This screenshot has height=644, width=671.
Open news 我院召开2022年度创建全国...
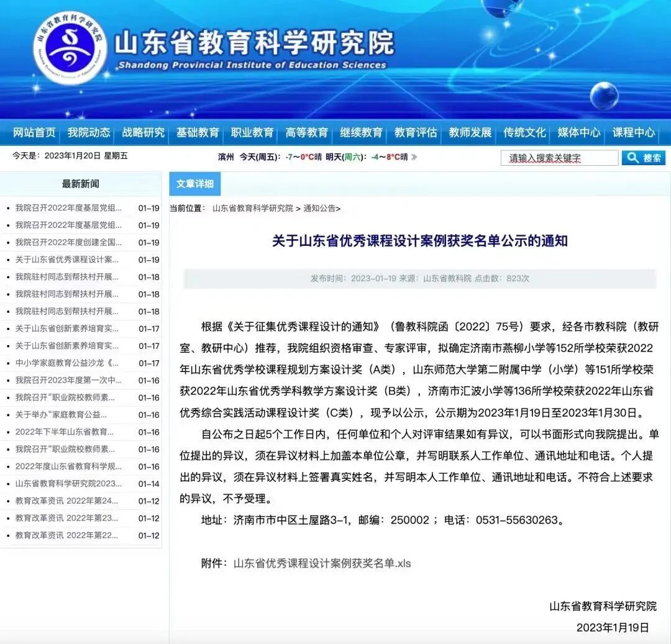point(68,242)
